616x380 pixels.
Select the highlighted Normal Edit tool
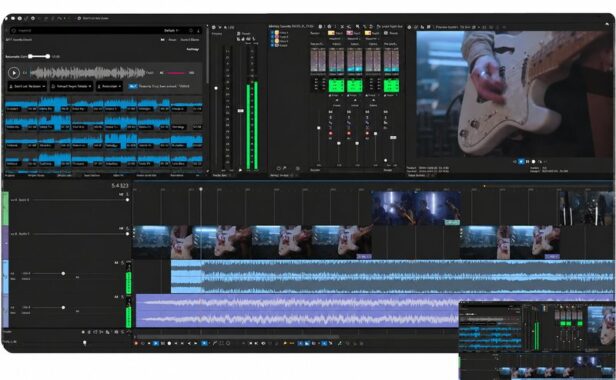tap(204, 343)
